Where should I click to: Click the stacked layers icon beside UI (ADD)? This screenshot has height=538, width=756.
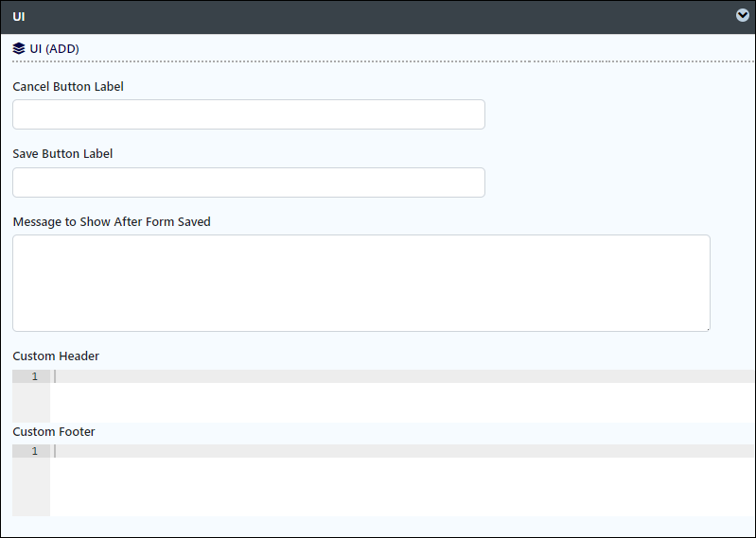19,48
